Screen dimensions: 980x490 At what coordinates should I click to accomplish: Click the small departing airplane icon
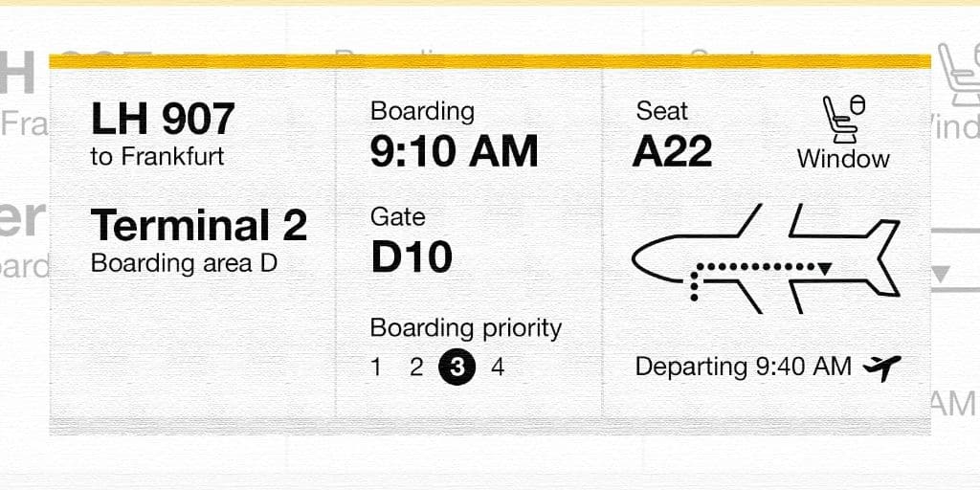coord(881,367)
